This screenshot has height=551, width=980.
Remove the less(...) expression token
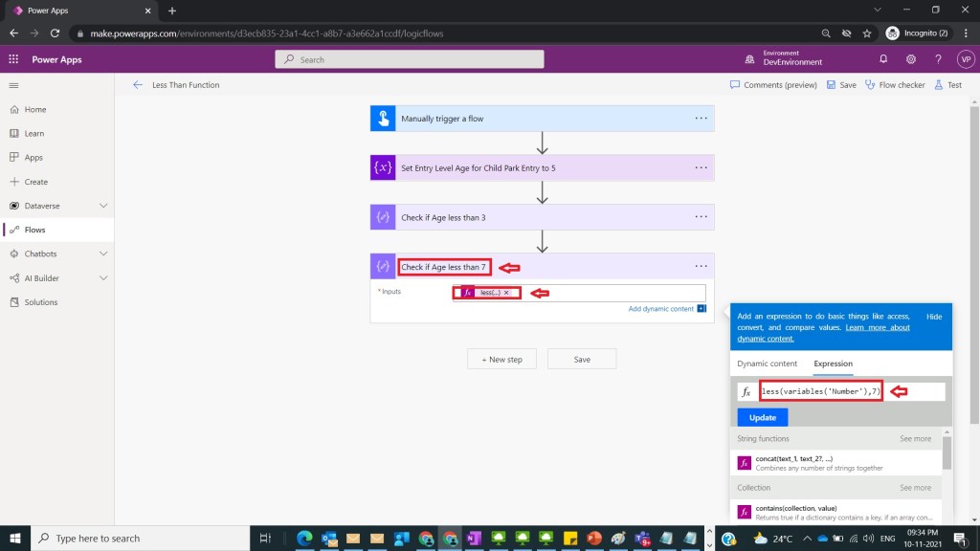506,293
